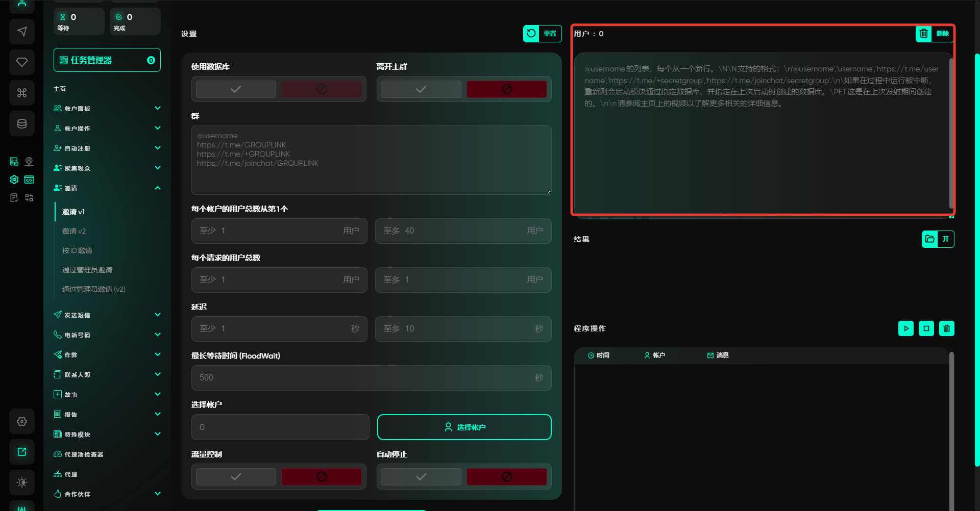Screen dimensions: 980x511
Task: Enable 使用数据库 with the checkmark option
Action: tap(236, 89)
